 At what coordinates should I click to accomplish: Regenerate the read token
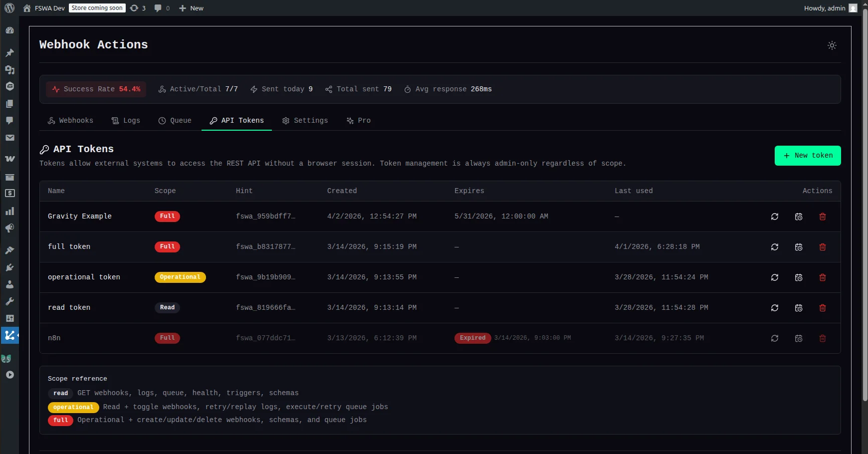tap(775, 308)
